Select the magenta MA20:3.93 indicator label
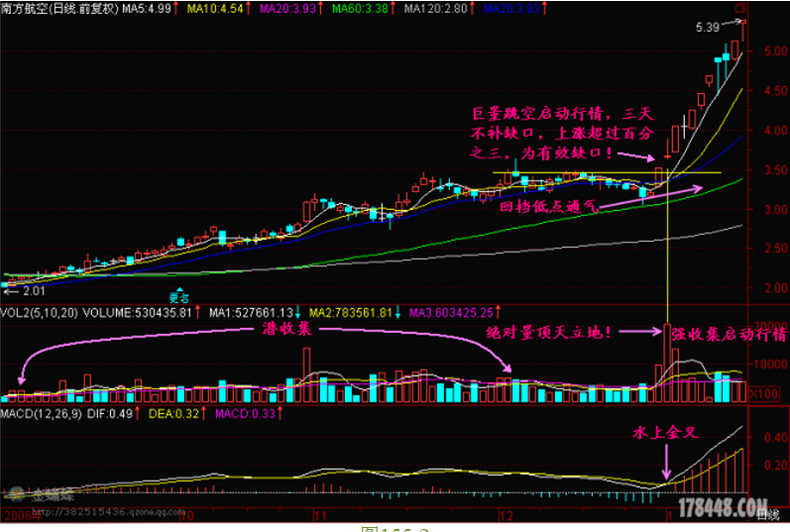The height and width of the screenshot is (532, 790). coord(287,9)
